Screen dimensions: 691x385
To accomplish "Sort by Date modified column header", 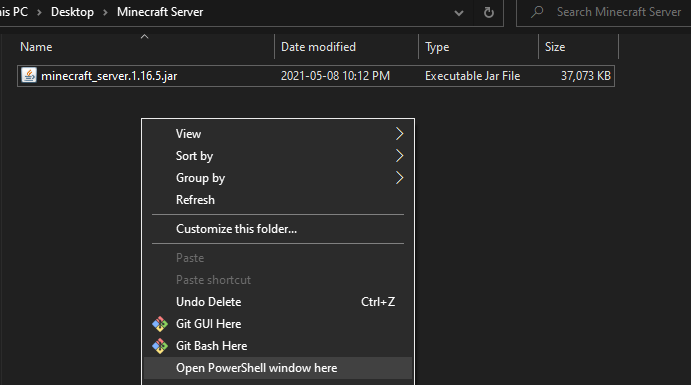I will click(x=346, y=47).
